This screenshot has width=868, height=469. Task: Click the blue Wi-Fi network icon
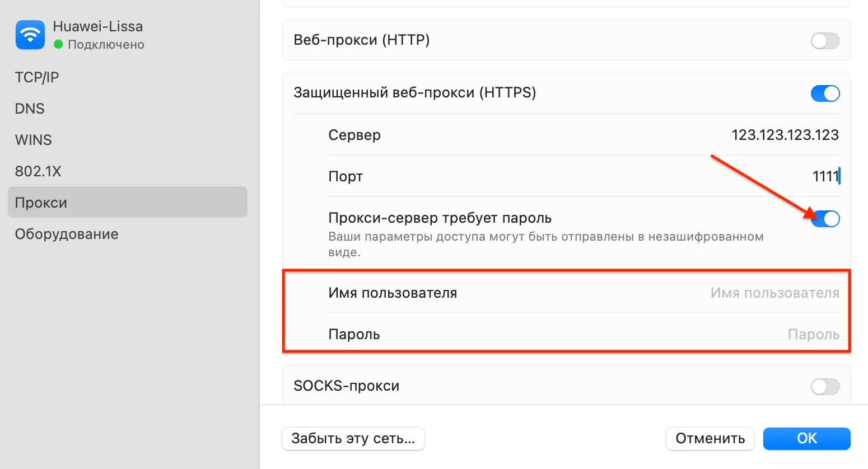[30, 35]
